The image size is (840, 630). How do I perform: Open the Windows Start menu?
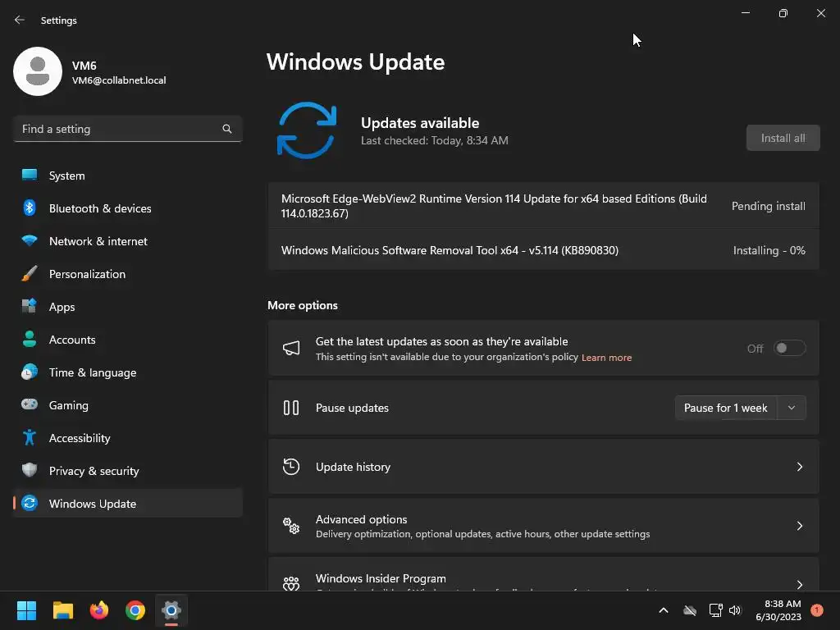26,610
